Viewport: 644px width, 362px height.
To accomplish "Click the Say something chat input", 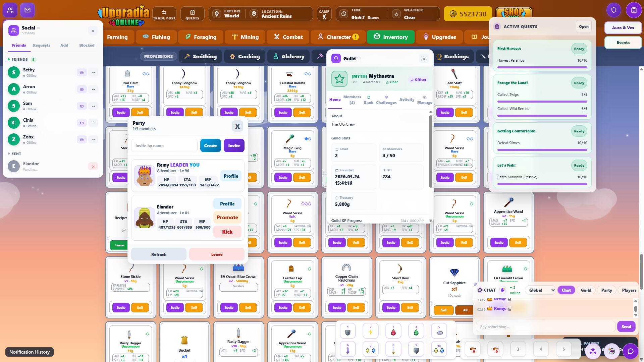I will pos(546,326).
